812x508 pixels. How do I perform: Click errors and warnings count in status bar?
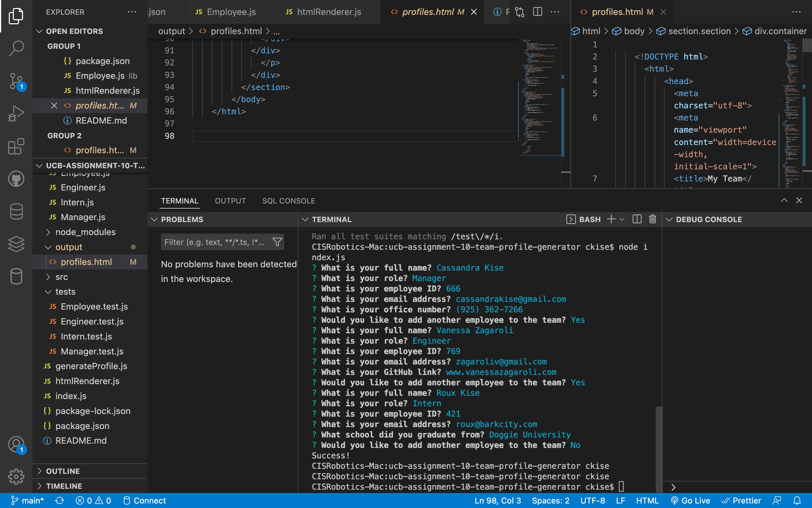pos(93,501)
